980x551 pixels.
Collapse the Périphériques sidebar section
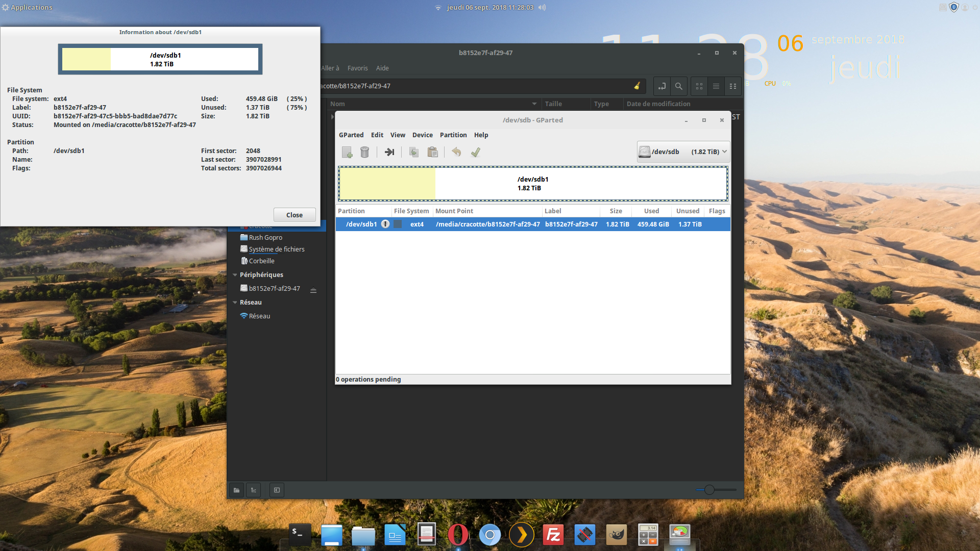point(235,274)
